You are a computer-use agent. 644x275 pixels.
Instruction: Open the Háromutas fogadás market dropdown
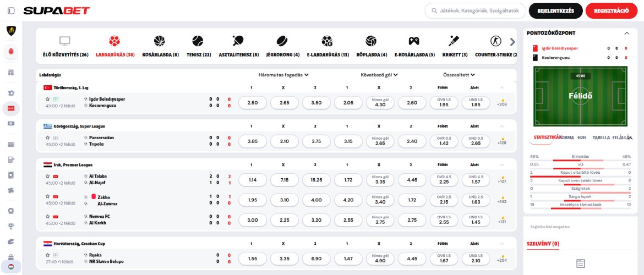283,74
